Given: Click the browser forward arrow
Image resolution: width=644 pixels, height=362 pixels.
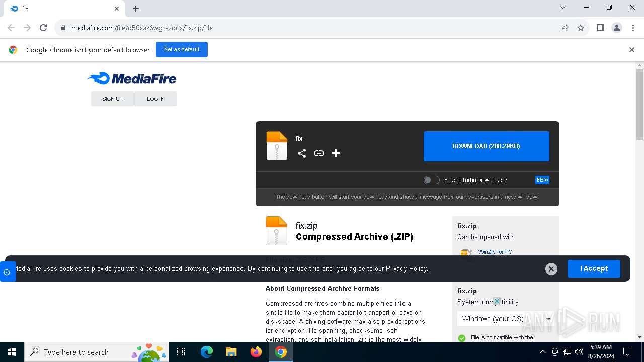Looking at the screenshot, I should coord(27,28).
